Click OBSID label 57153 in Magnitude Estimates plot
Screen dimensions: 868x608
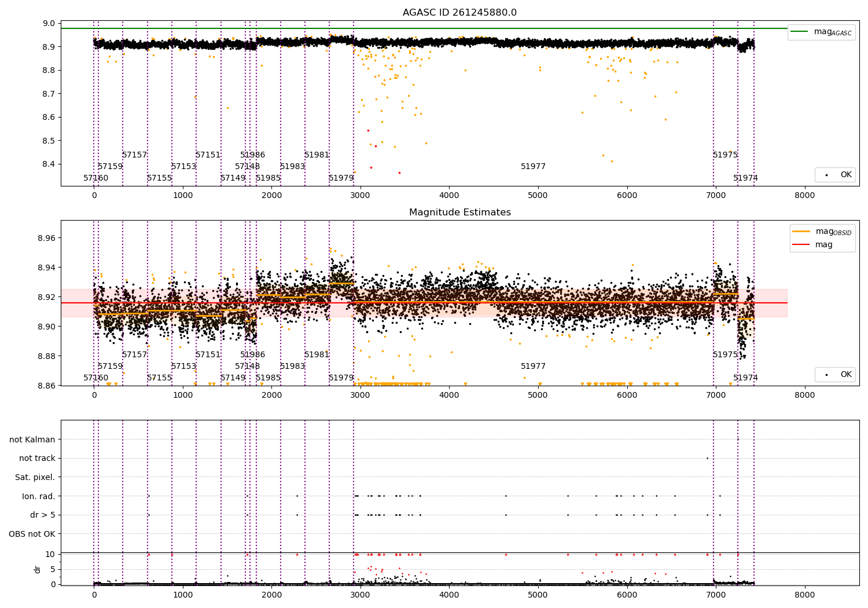pos(183,366)
